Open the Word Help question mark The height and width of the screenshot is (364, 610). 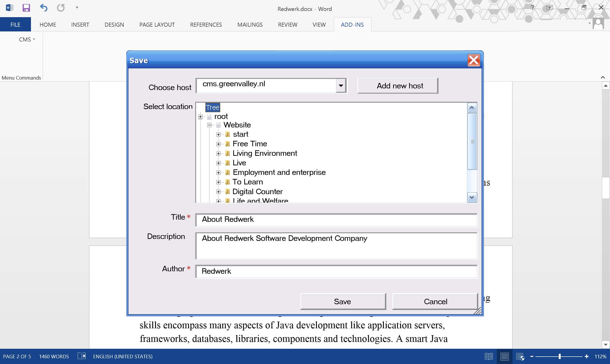(x=532, y=7)
